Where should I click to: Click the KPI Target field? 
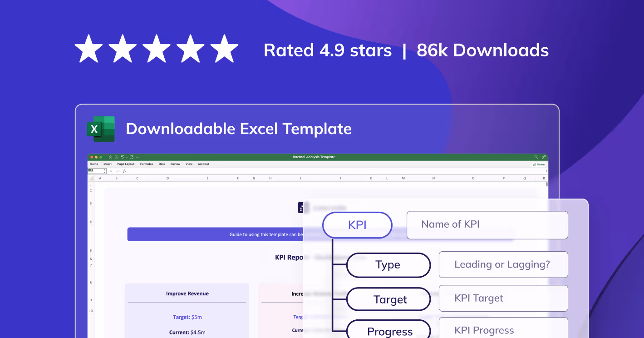[x=503, y=298]
